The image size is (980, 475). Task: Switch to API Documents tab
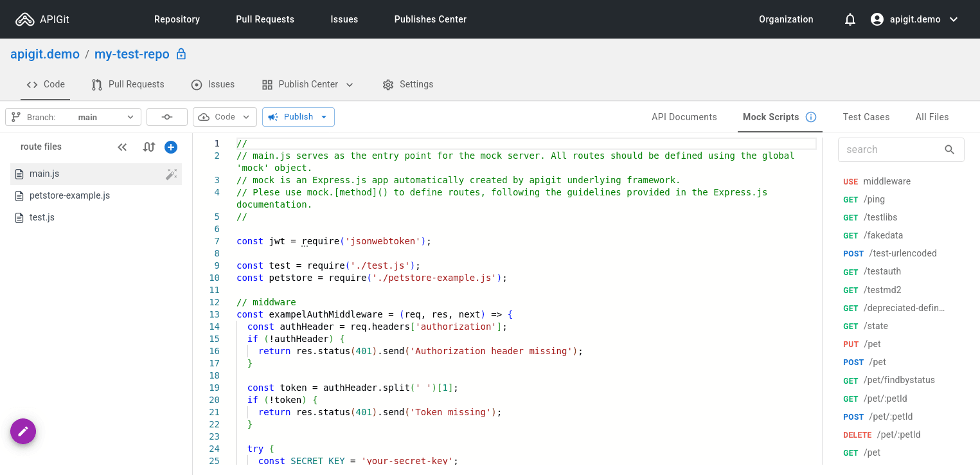pyautogui.click(x=684, y=117)
